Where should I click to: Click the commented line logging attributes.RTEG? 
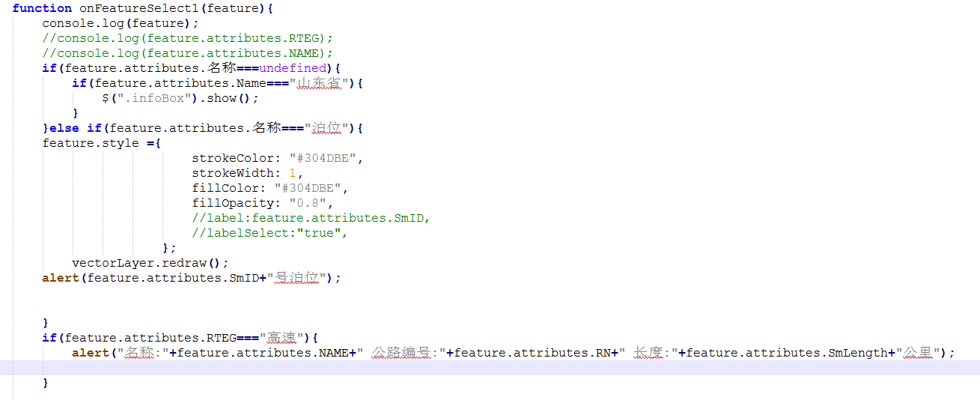[188, 38]
